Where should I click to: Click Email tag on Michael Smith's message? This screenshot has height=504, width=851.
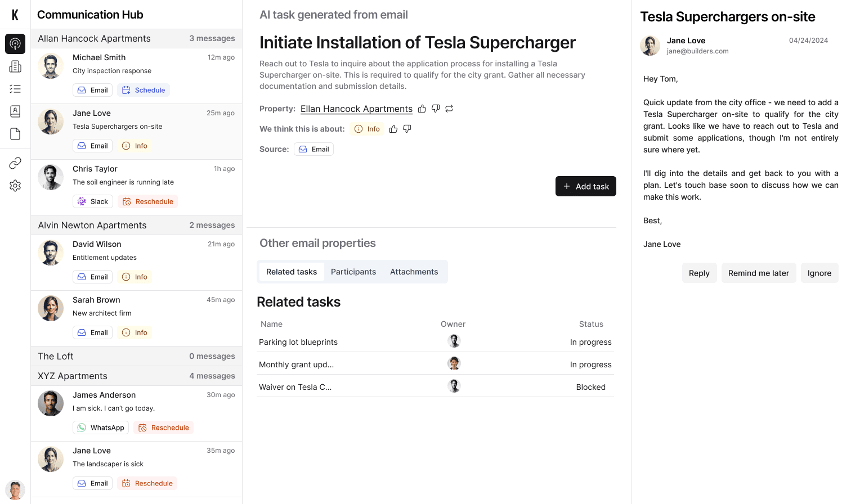point(92,90)
